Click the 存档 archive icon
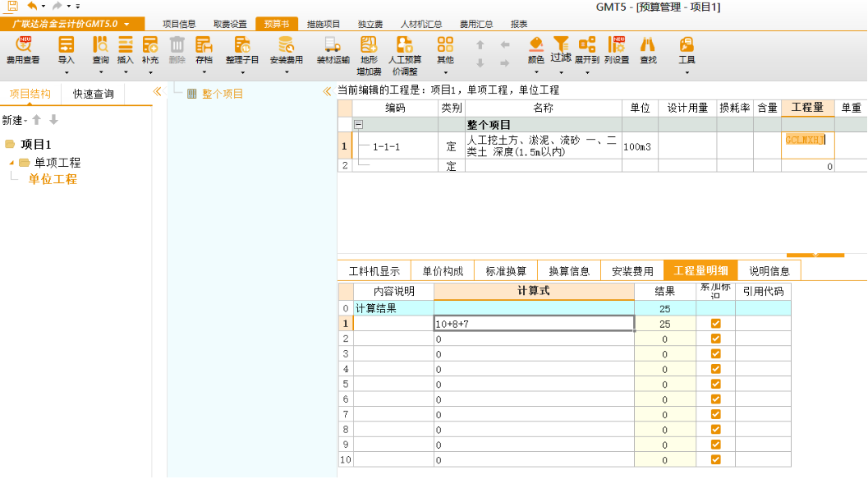Screen dimensions: 868x484 pos(204,45)
